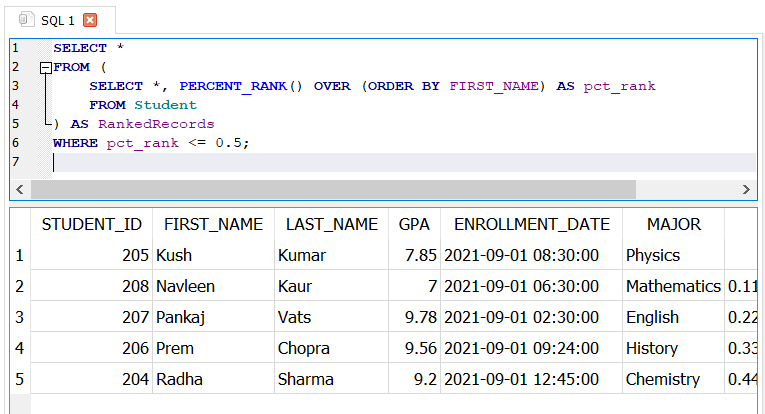
Task: Click cell with student ID 205
Action: click(x=92, y=255)
